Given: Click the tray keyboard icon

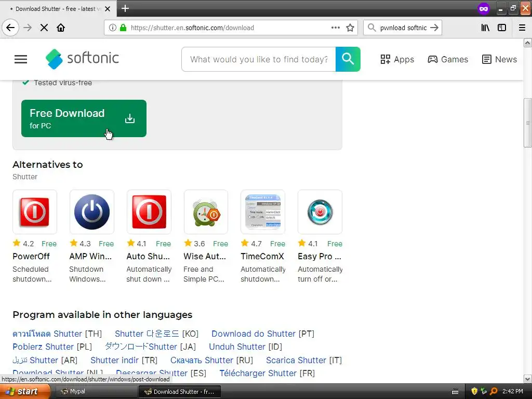Looking at the screenshot, I should [x=455, y=392].
